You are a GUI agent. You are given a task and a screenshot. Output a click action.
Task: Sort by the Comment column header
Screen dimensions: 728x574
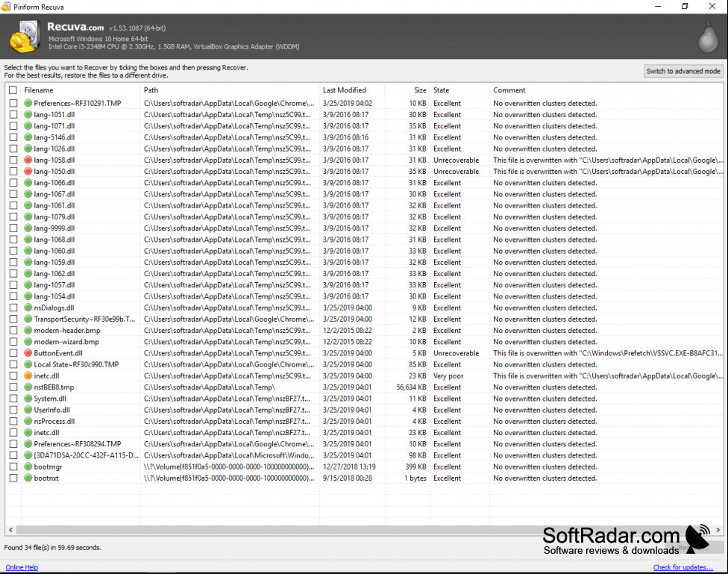pyautogui.click(x=606, y=90)
